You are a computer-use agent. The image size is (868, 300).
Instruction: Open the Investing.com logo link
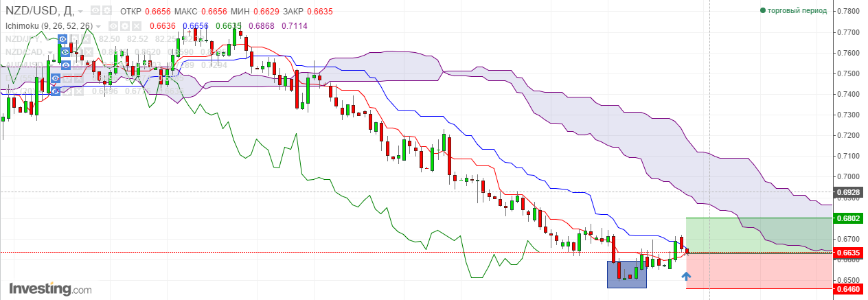[x=49, y=288]
